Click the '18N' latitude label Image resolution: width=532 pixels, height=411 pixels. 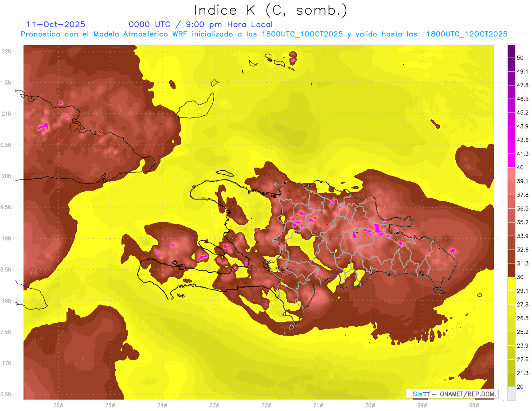[7, 301]
